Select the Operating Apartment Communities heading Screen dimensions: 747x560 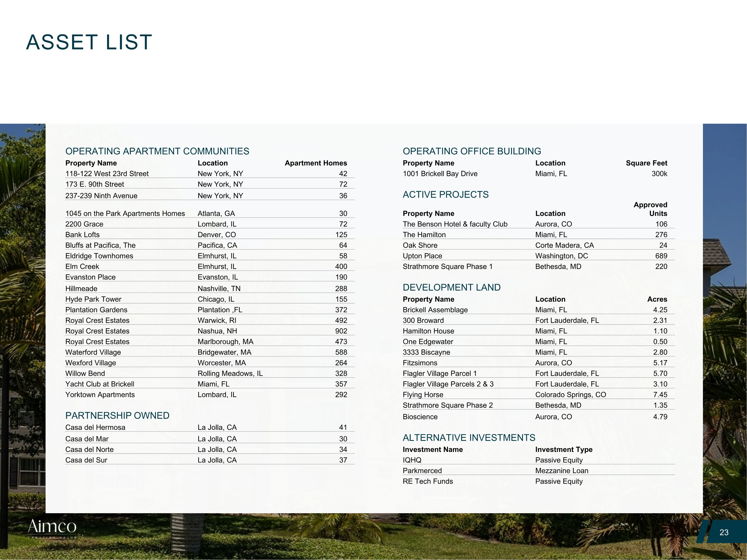(x=157, y=151)
